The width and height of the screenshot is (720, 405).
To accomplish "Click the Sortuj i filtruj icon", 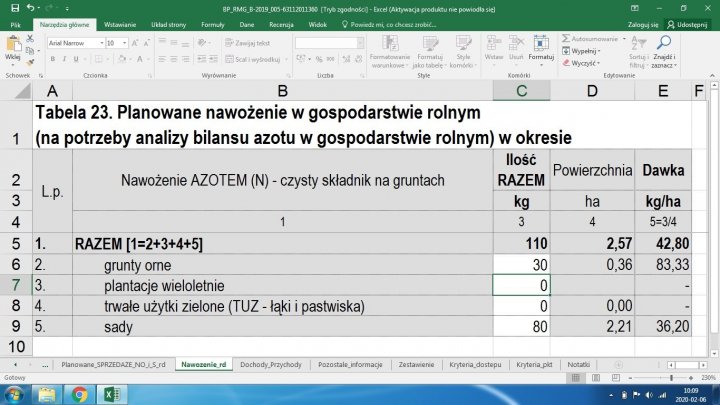I will (639, 44).
